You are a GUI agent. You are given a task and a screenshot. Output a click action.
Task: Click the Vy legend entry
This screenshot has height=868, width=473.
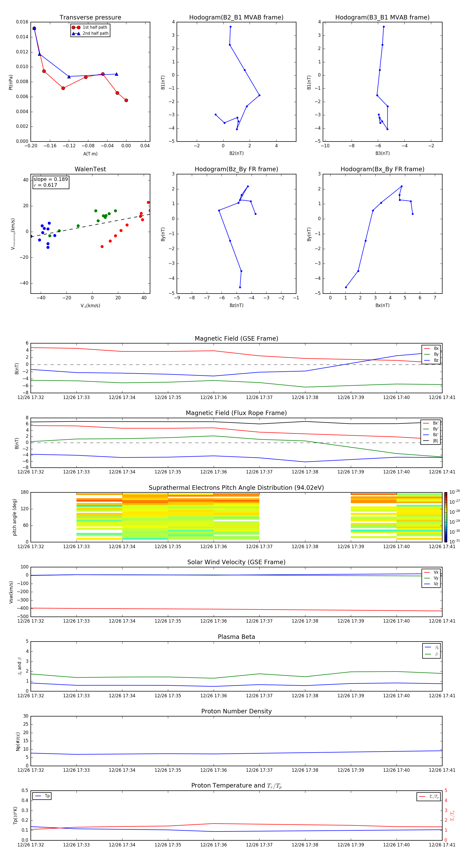[431, 578]
